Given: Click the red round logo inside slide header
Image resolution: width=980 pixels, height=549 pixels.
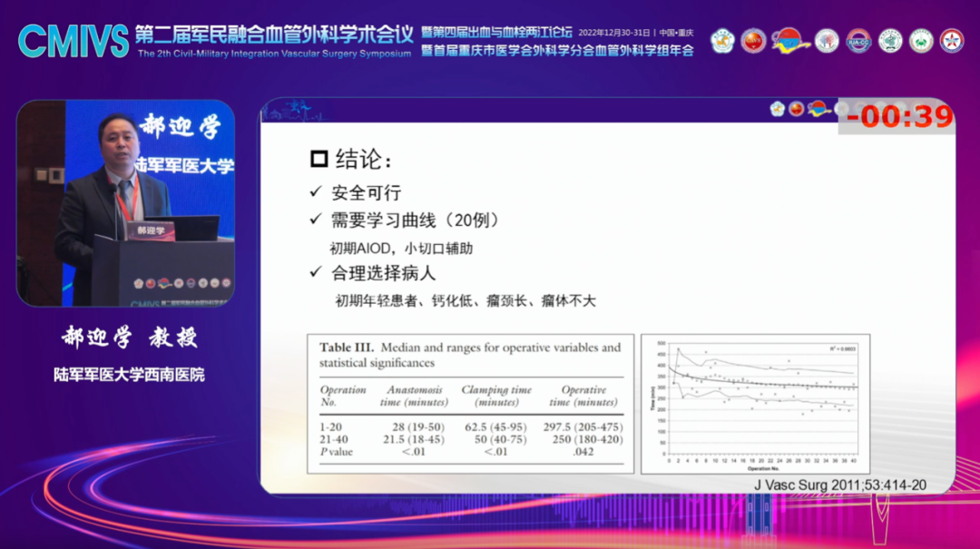Looking at the screenshot, I should pos(797,110).
